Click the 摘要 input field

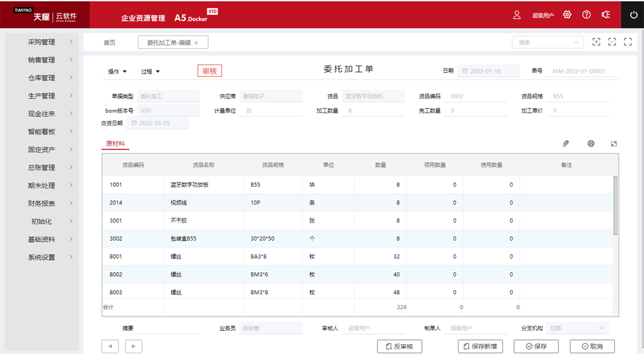click(168, 328)
